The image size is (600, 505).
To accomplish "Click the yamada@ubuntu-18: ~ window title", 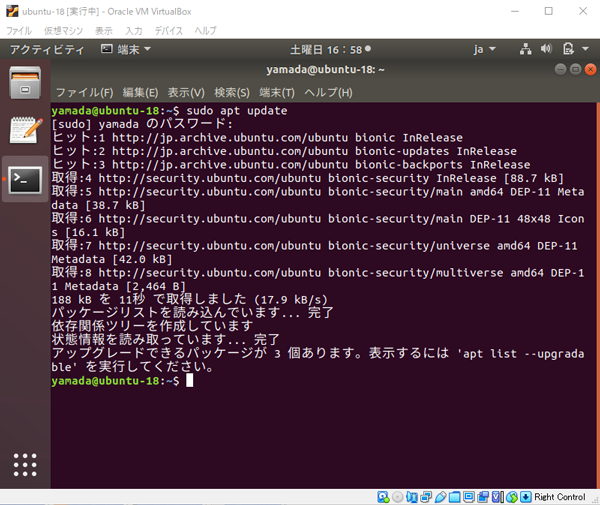I will click(x=325, y=69).
